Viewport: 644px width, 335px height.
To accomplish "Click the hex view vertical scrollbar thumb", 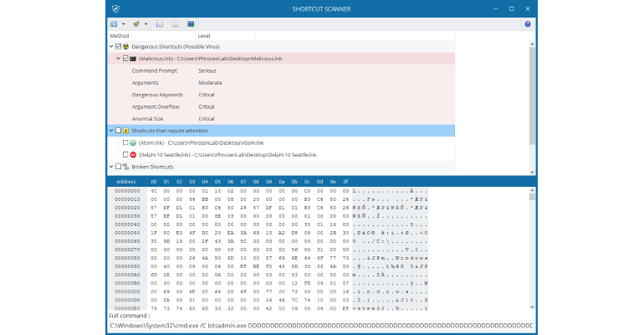I will tap(532, 197).
